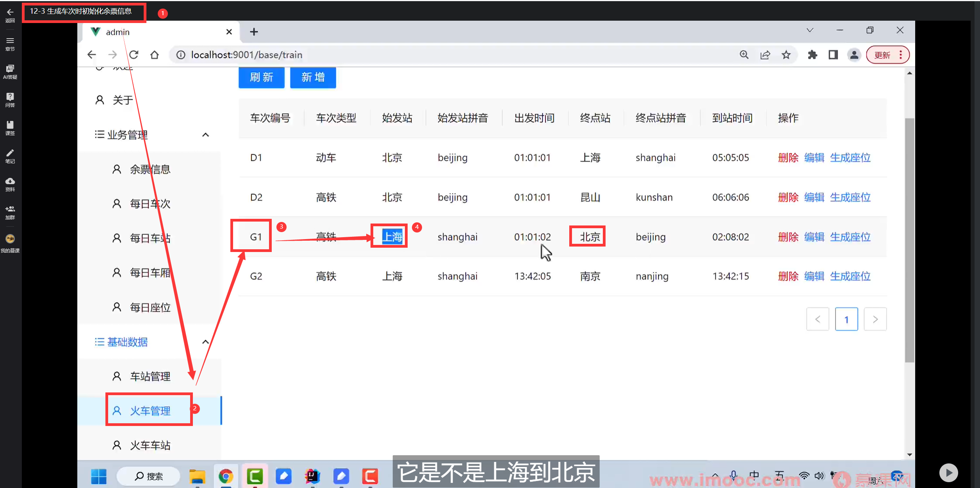Go to next page arrow in pagination
The width and height of the screenshot is (980, 488).
[875, 319]
